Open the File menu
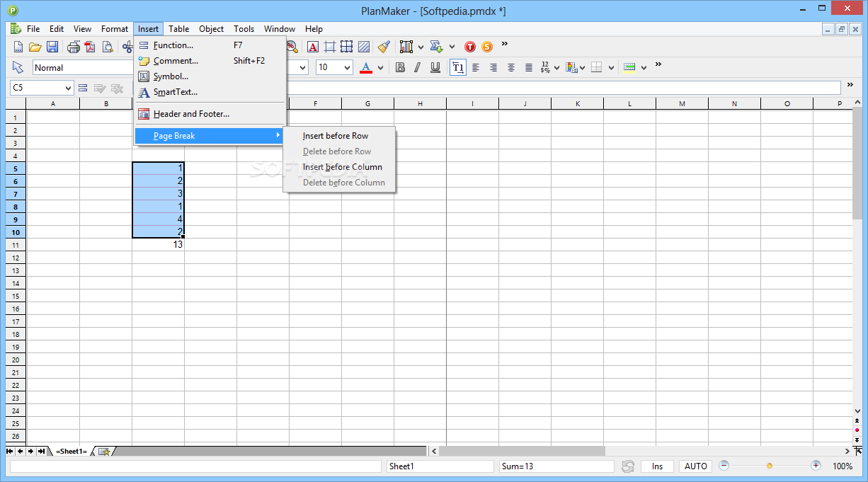This screenshot has width=868, height=482. pyautogui.click(x=33, y=29)
